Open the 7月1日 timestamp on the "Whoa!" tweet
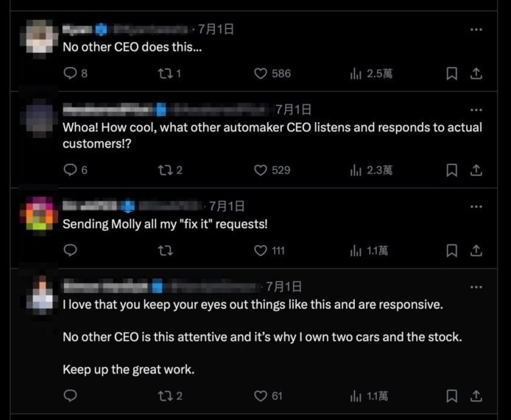Image resolution: width=511 pixels, height=420 pixels. [x=293, y=110]
